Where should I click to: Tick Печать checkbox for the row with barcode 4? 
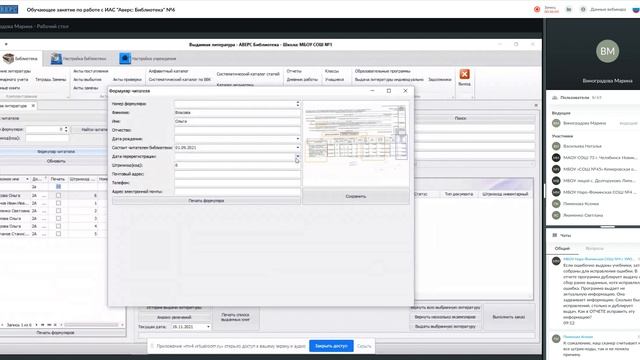coord(58,226)
